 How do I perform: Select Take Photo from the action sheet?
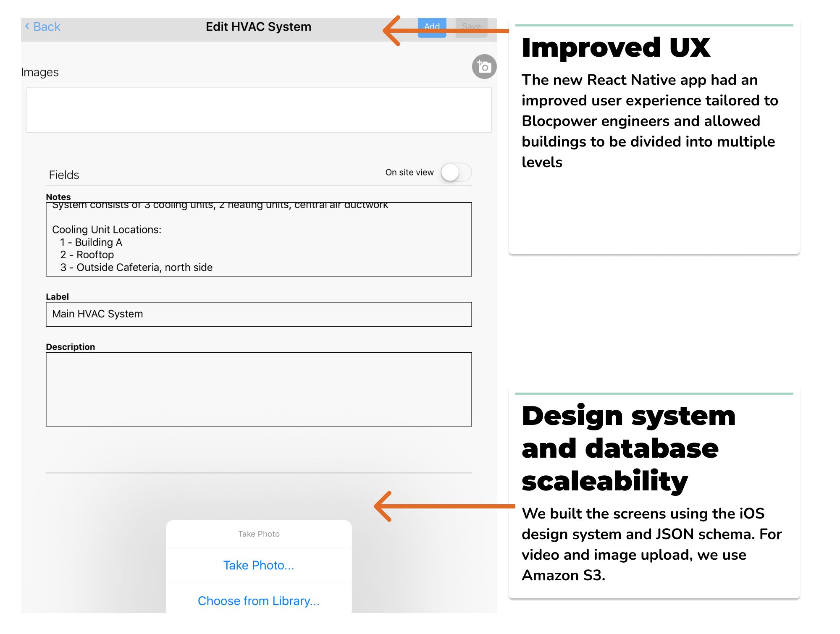coord(258,565)
